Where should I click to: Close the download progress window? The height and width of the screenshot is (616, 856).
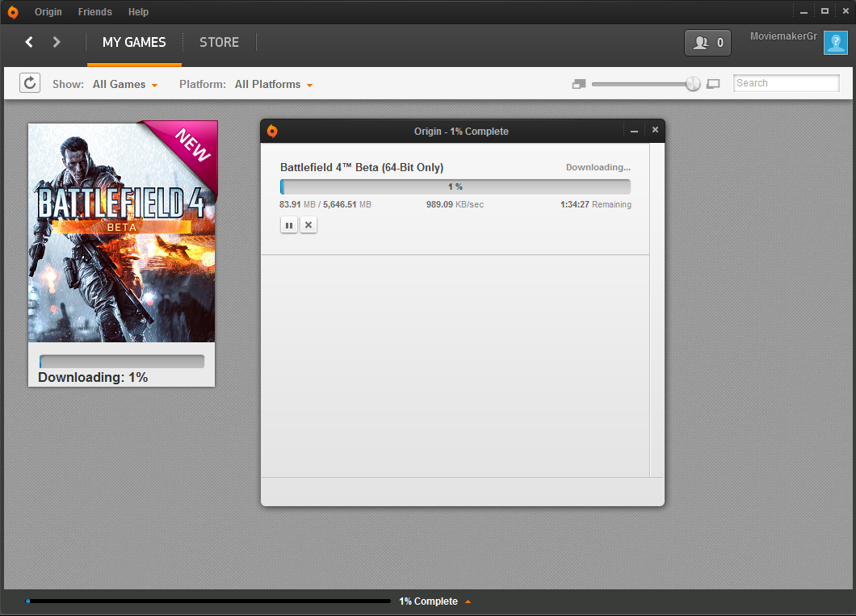point(655,130)
